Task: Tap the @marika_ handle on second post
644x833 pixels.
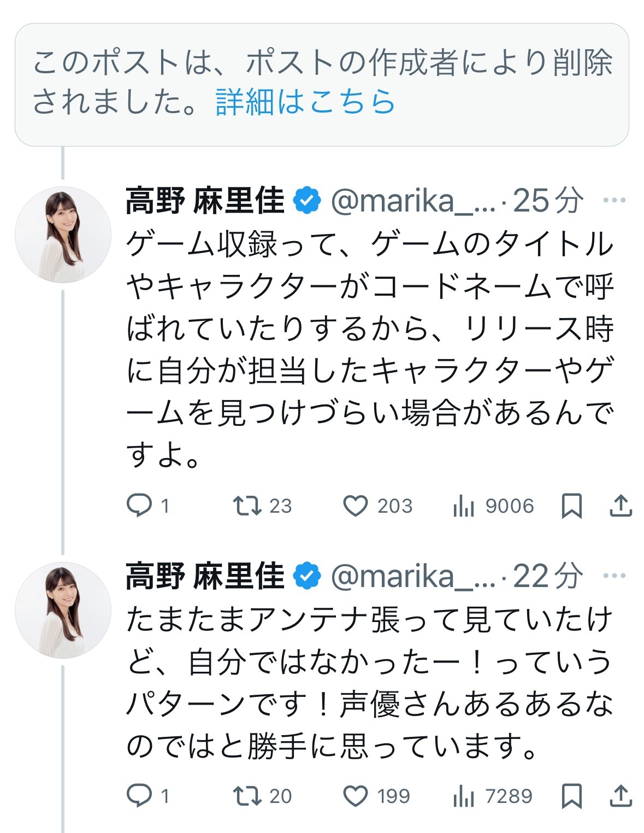Action: pos(412,576)
